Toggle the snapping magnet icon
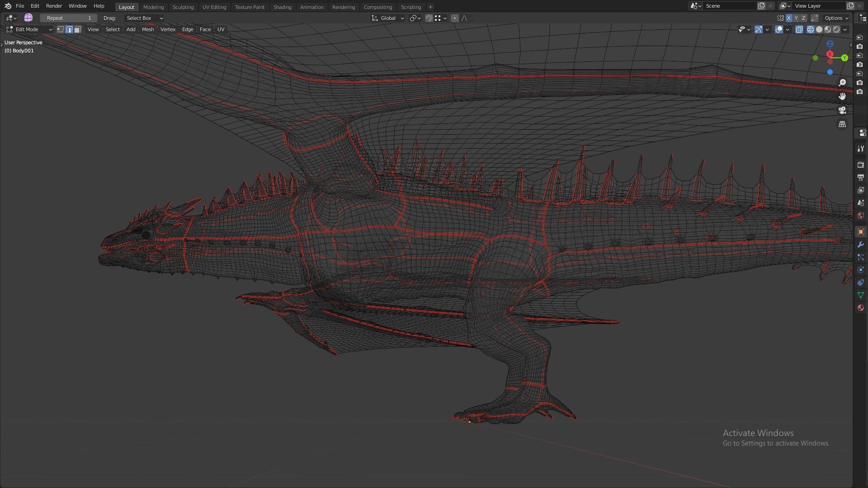Screen dimensions: 868x488 (x=429, y=18)
